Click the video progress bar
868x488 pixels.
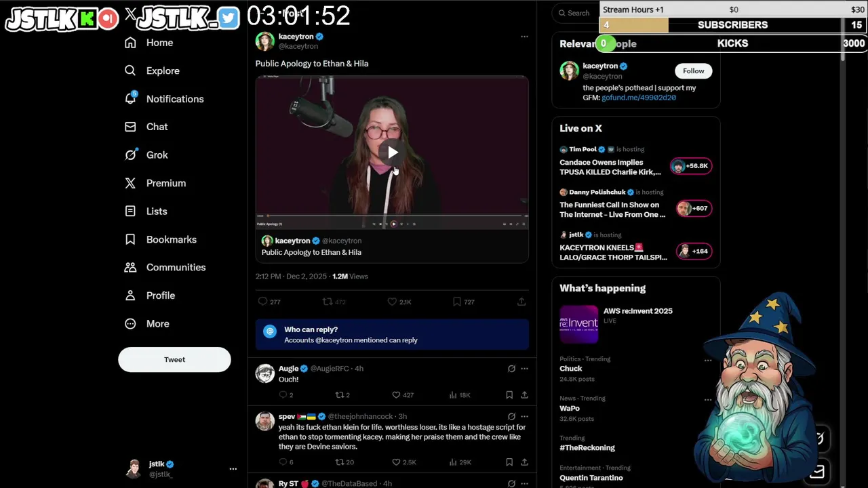pyautogui.click(x=392, y=217)
